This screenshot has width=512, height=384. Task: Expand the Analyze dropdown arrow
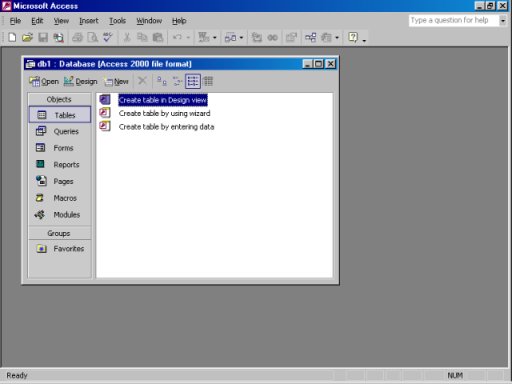[241, 37]
